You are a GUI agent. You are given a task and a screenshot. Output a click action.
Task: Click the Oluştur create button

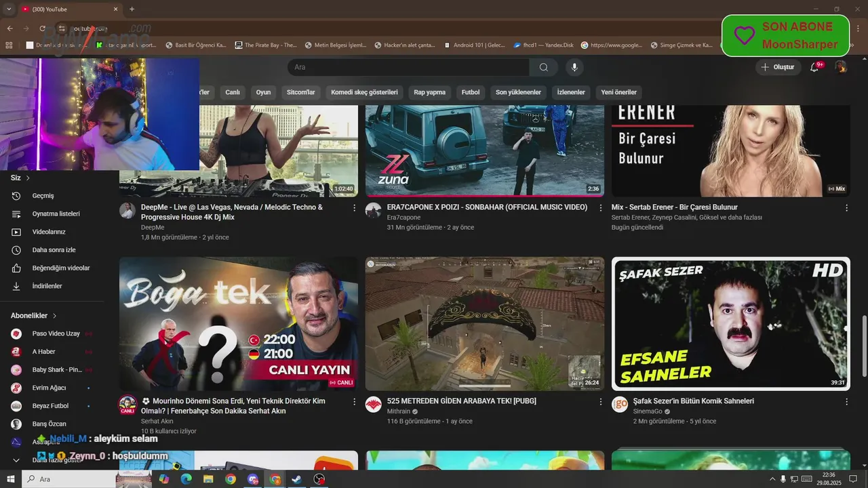tap(778, 67)
